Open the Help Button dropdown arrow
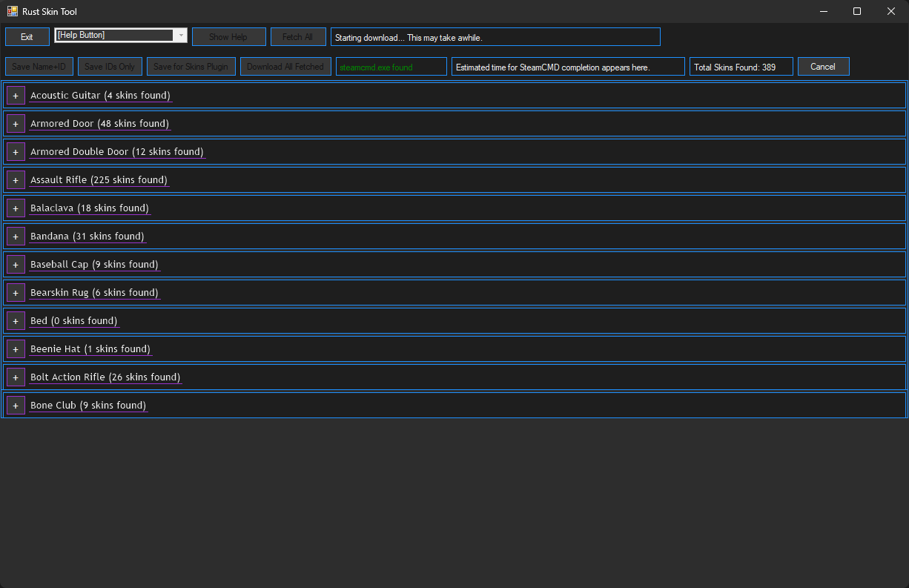This screenshot has width=909, height=588. [180, 36]
